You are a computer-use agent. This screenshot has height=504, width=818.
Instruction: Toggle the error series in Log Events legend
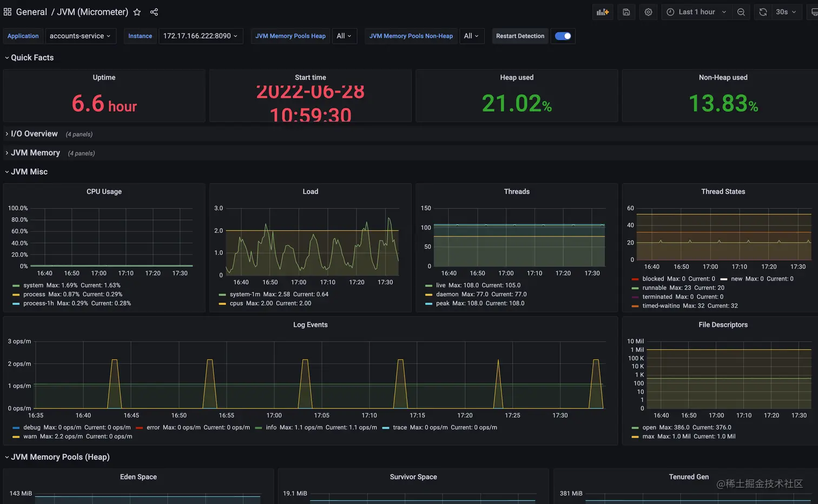tap(153, 427)
